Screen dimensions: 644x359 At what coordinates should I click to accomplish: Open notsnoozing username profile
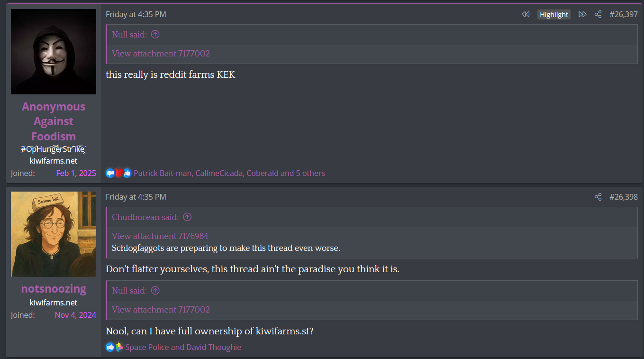click(x=54, y=289)
